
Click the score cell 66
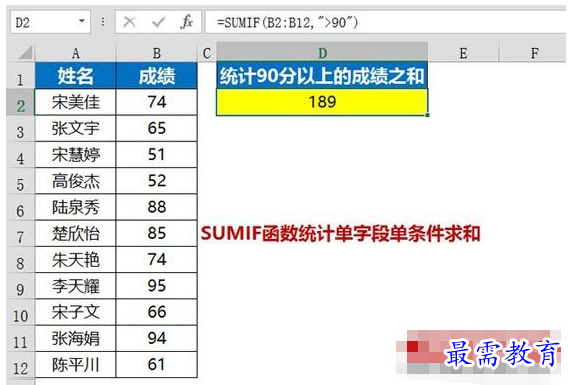[x=156, y=312]
